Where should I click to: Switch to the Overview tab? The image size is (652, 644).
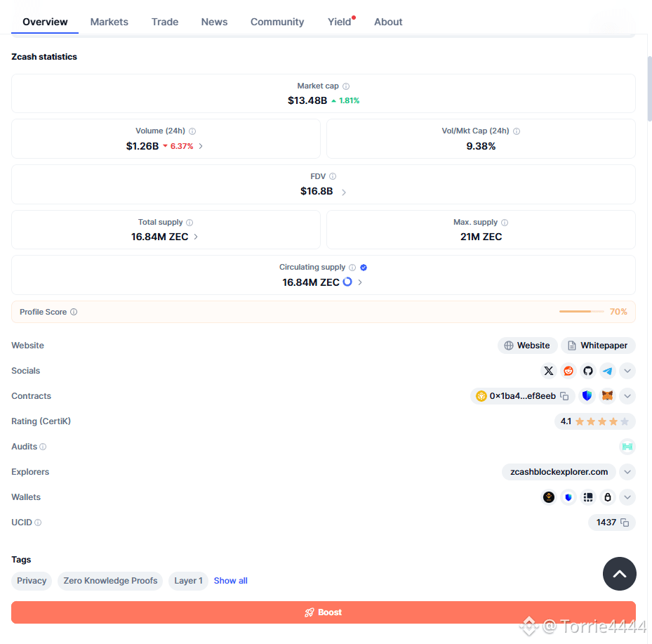tap(45, 22)
